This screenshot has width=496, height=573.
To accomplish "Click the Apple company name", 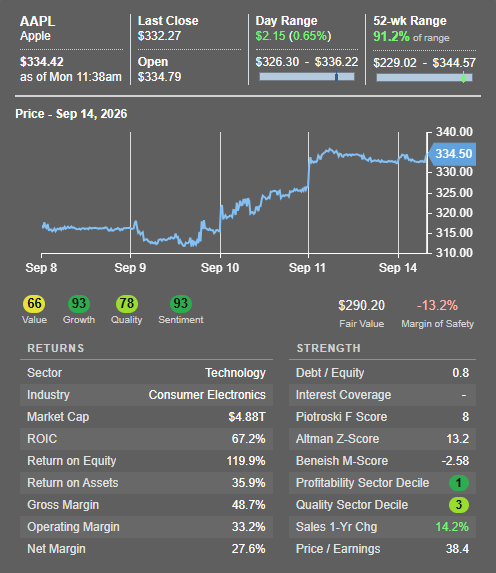I will tap(35, 36).
